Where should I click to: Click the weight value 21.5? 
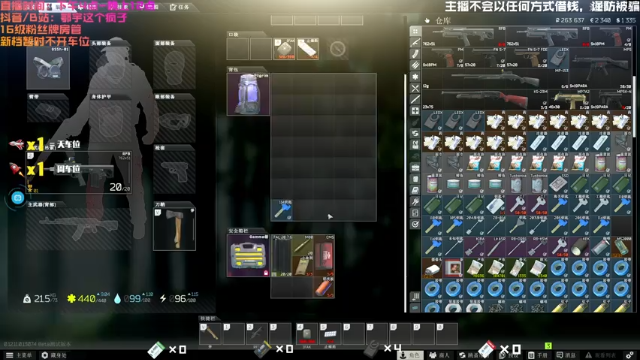pos(42,299)
